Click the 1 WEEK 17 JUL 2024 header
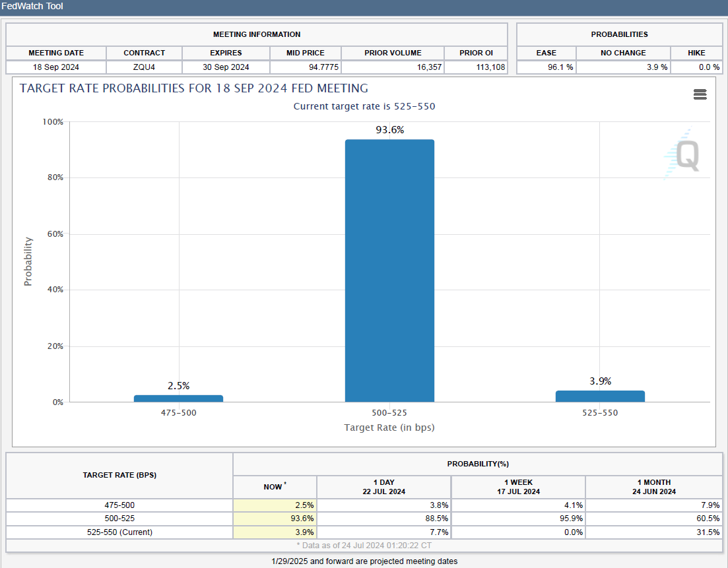Viewport: 728px width, 568px height. click(x=518, y=487)
